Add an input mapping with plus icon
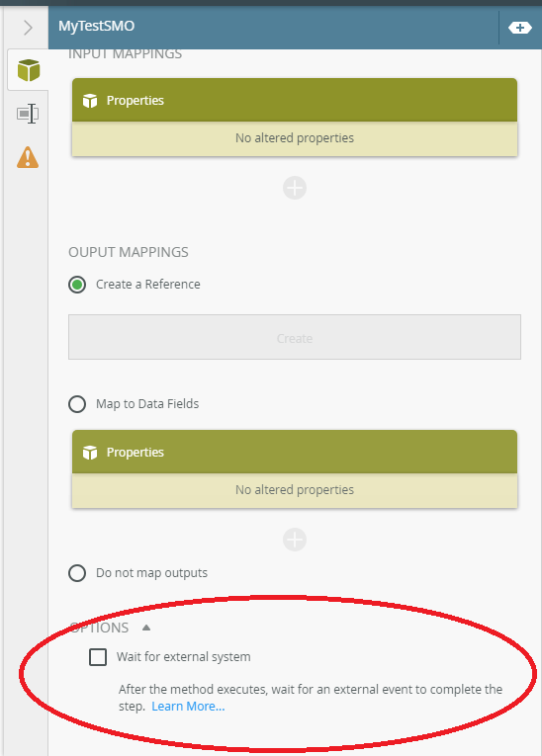 click(x=295, y=188)
